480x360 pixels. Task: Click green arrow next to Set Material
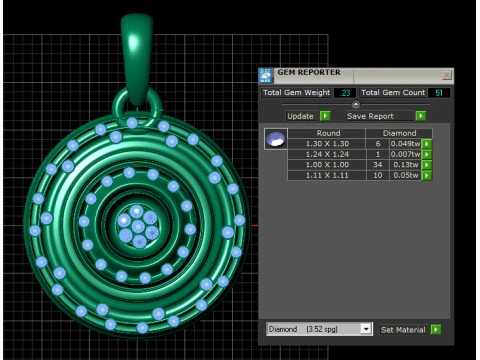436,330
